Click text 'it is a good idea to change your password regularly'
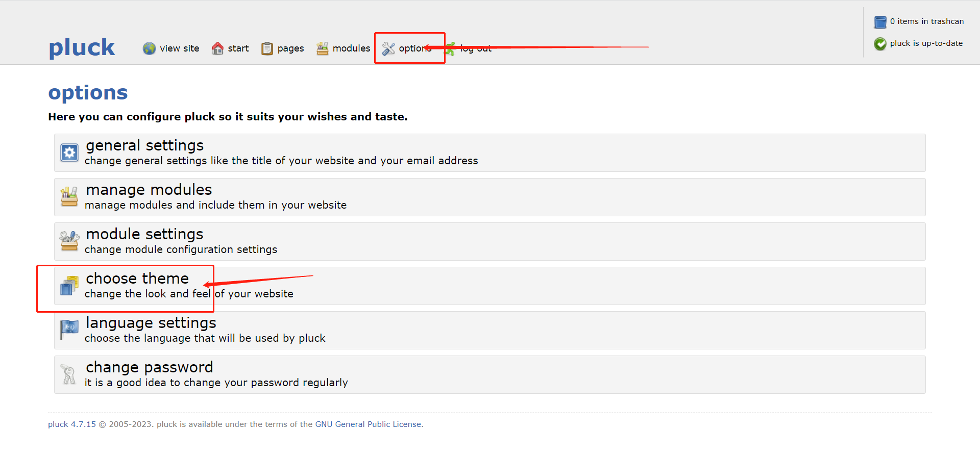980x455 pixels. tap(216, 383)
